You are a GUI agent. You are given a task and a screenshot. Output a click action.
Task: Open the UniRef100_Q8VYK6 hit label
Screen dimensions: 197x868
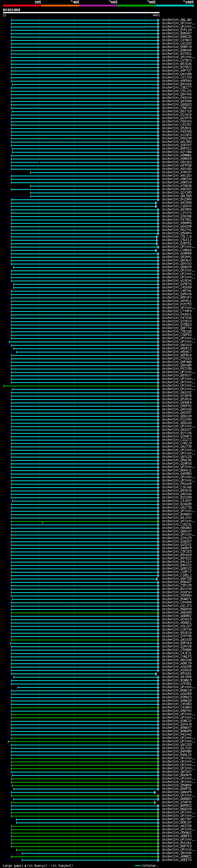tap(177, 94)
